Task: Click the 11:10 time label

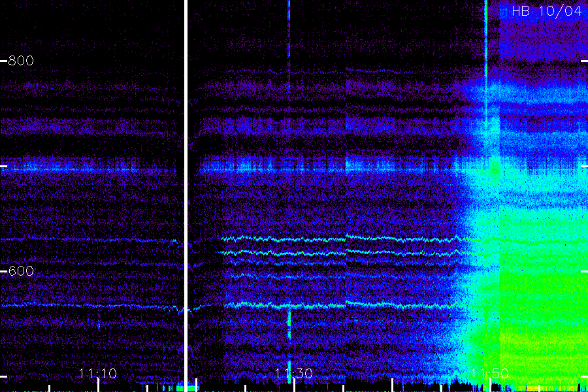Action: pos(98,373)
